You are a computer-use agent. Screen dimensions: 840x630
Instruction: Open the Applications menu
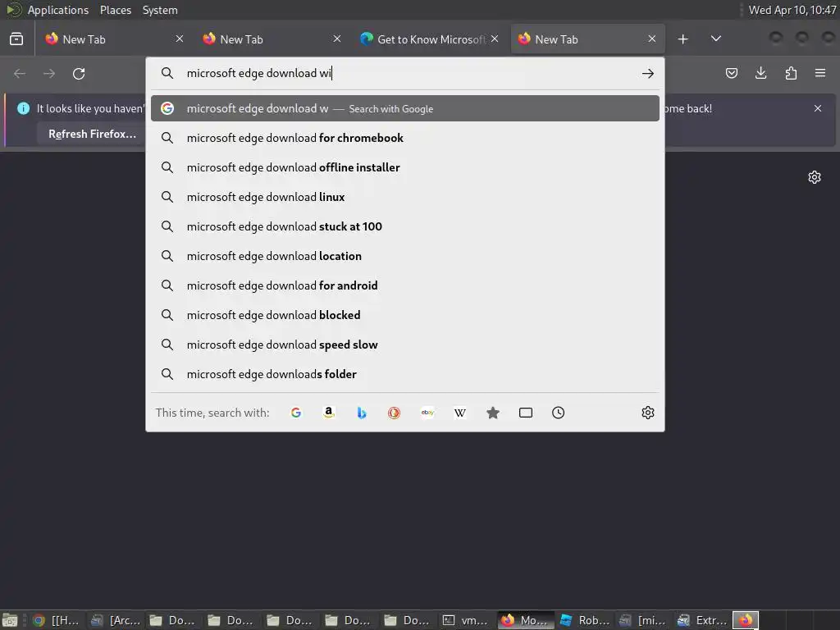[58, 10]
